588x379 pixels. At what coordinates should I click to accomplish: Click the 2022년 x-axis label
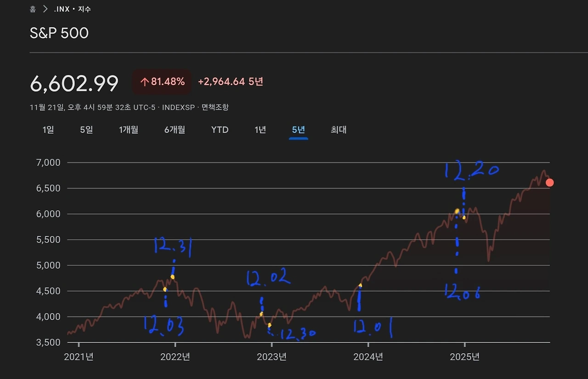point(175,356)
